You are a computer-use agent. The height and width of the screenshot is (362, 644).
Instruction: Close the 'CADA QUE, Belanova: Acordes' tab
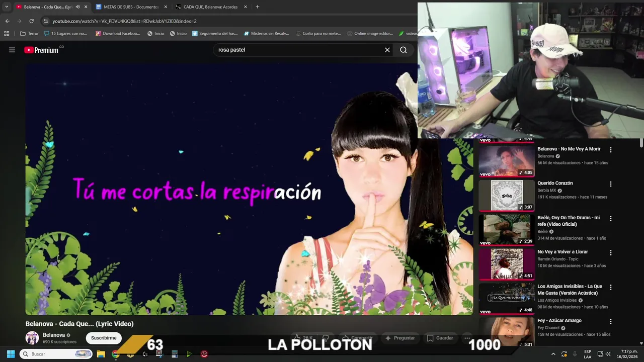(246, 7)
